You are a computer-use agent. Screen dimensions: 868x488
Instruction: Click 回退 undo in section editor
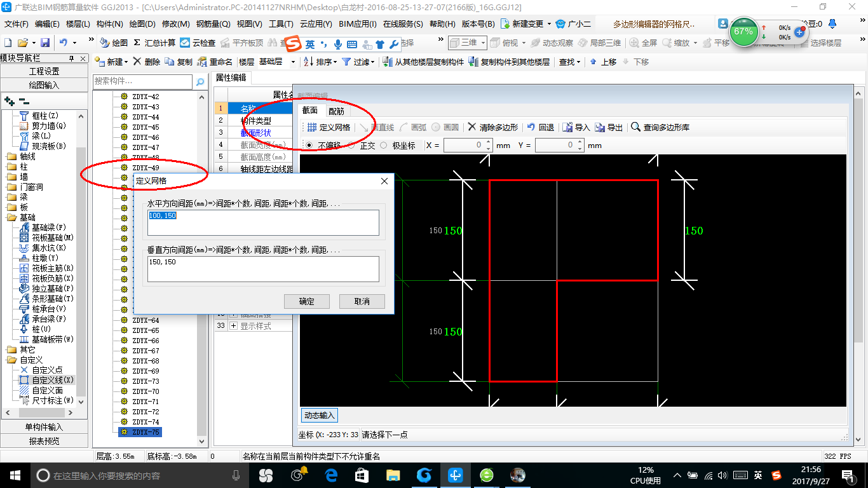click(x=541, y=127)
